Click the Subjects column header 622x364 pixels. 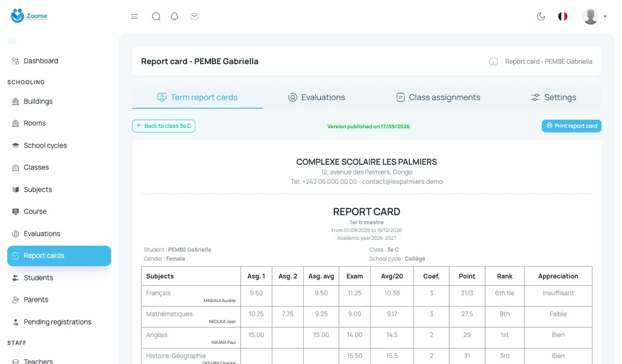(191, 276)
